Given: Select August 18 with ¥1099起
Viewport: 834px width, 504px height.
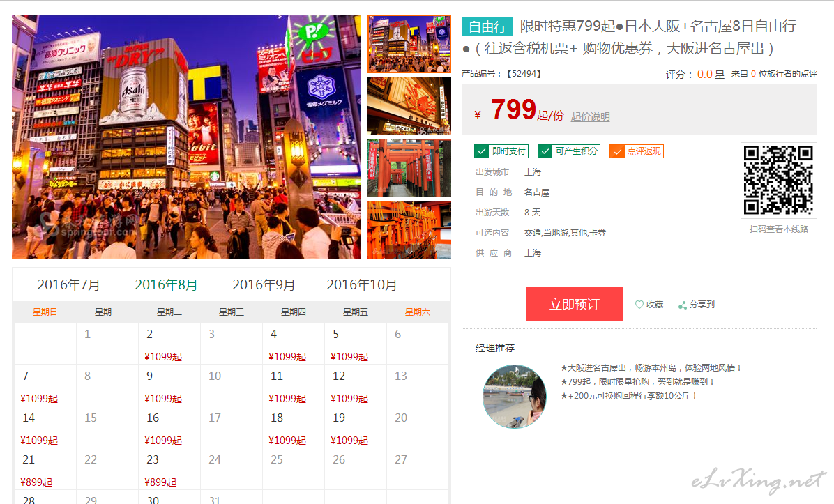Looking at the screenshot, I should 293,427.
